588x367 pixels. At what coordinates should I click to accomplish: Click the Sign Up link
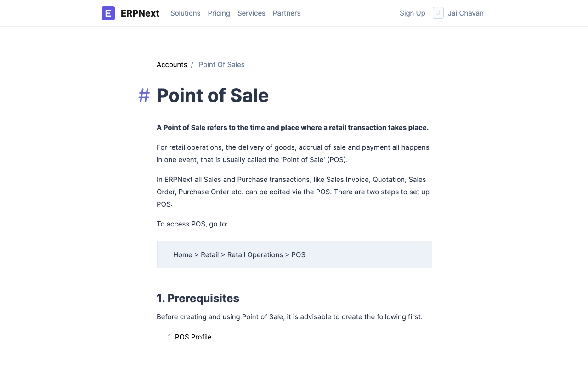(413, 13)
